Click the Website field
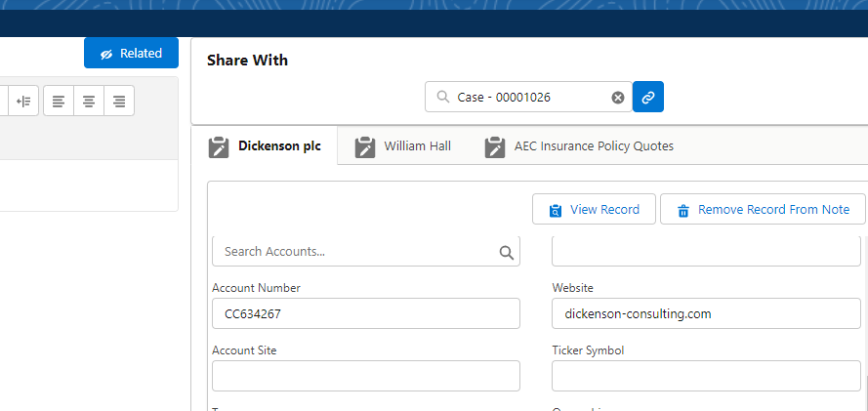The height and width of the screenshot is (411, 868). coord(706,313)
